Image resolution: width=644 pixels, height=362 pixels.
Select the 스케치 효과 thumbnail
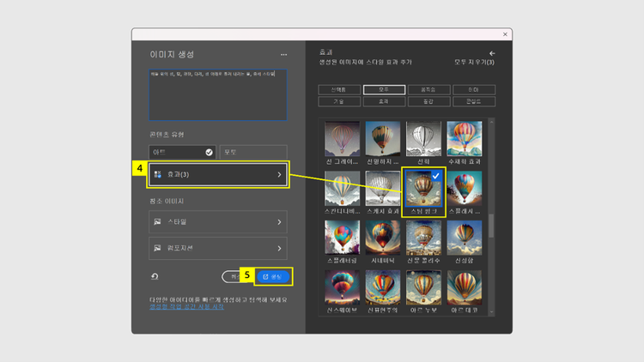coord(383,189)
